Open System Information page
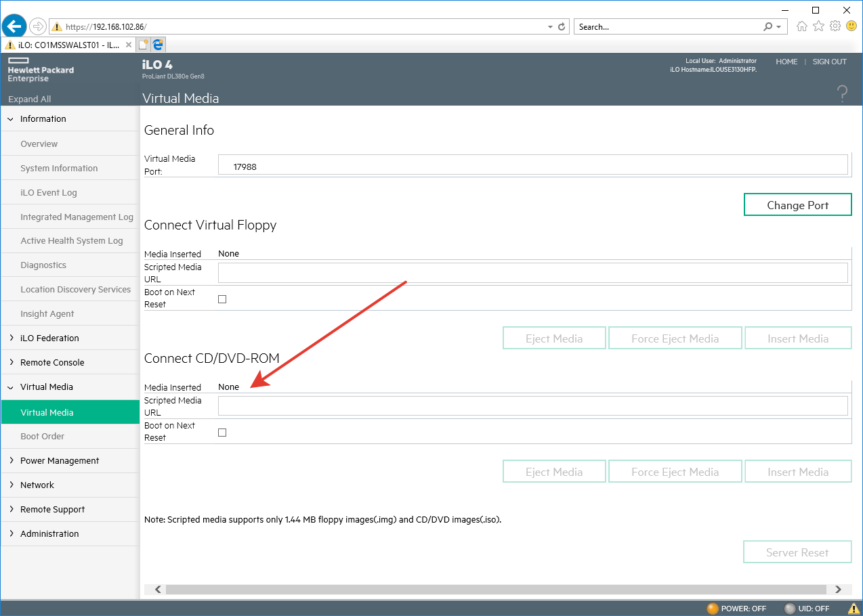Screen dimensions: 863x616 [x=59, y=168]
